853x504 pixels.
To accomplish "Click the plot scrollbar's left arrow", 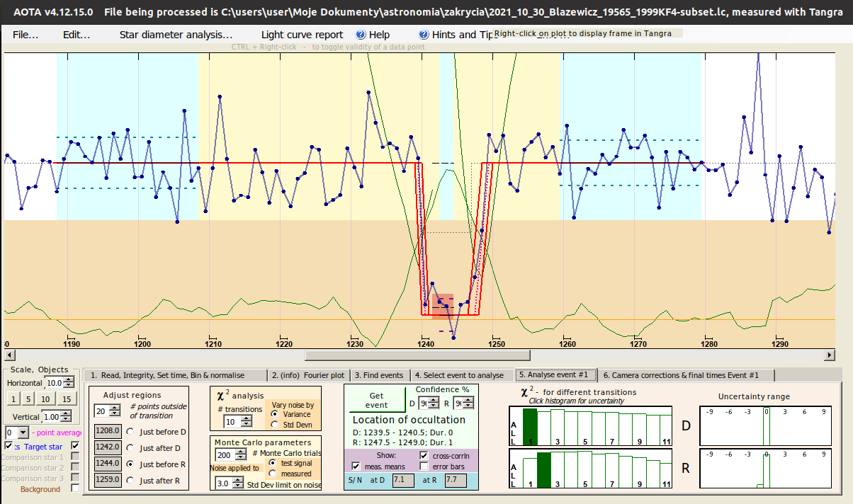I will [x=9, y=355].
